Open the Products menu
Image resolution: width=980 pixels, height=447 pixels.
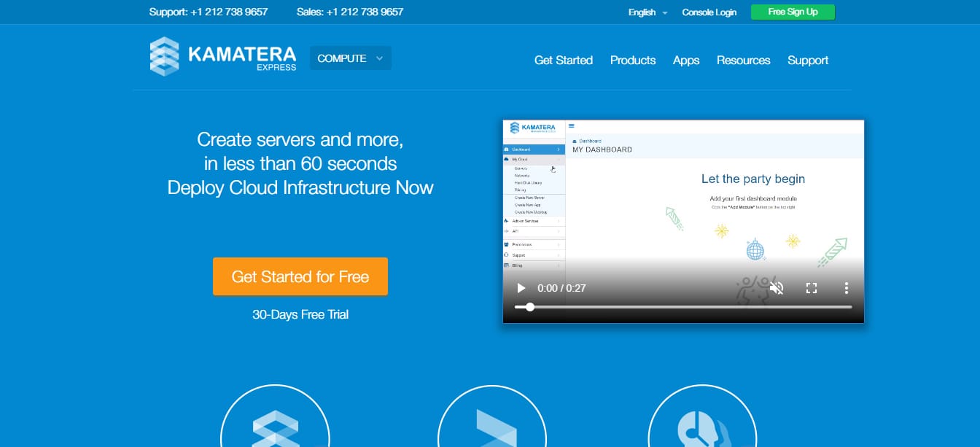pyautogui.click(x=633, y=61)
